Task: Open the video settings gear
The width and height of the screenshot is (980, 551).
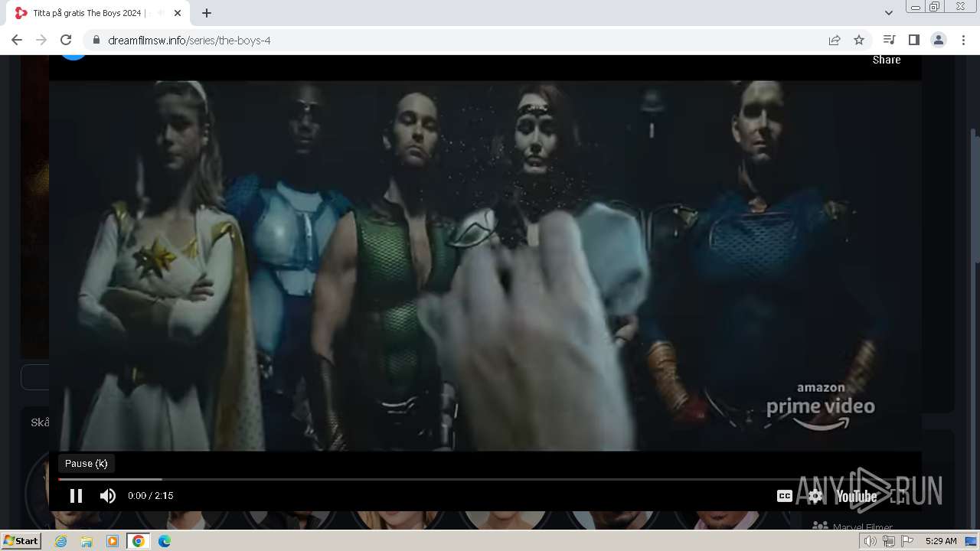Action: tap(815, 496)
